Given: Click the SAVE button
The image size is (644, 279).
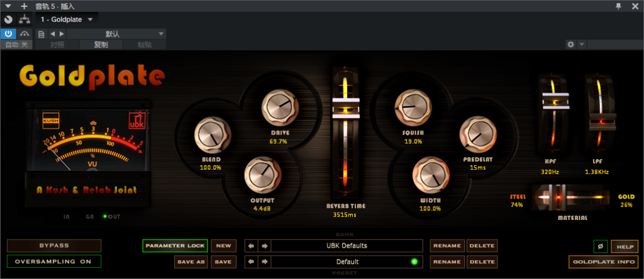Looking at the screenshot, I should (x=224, y=261).
